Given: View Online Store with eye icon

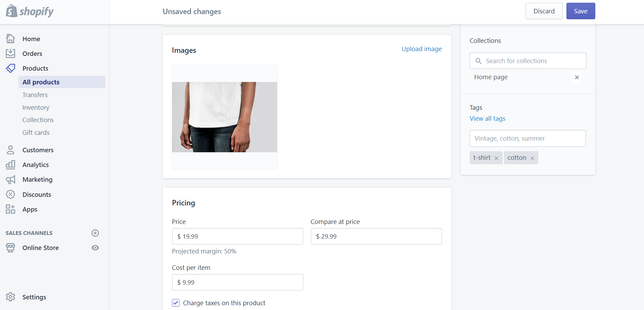Looking at the screenshot, I should click(95, 248).
